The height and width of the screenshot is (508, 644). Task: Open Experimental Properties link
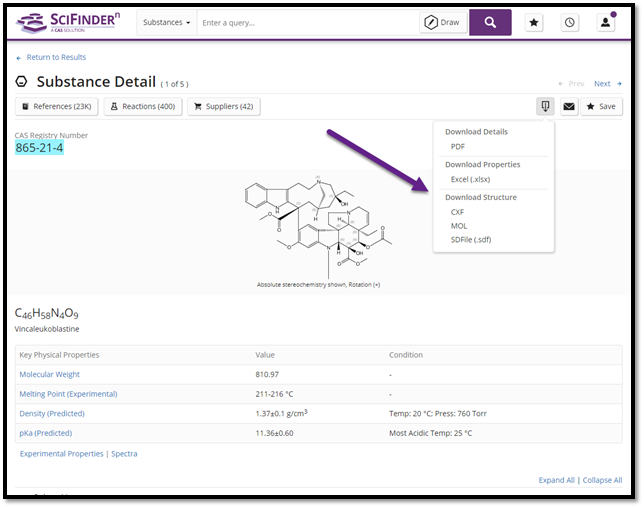(x=62, y=454)
